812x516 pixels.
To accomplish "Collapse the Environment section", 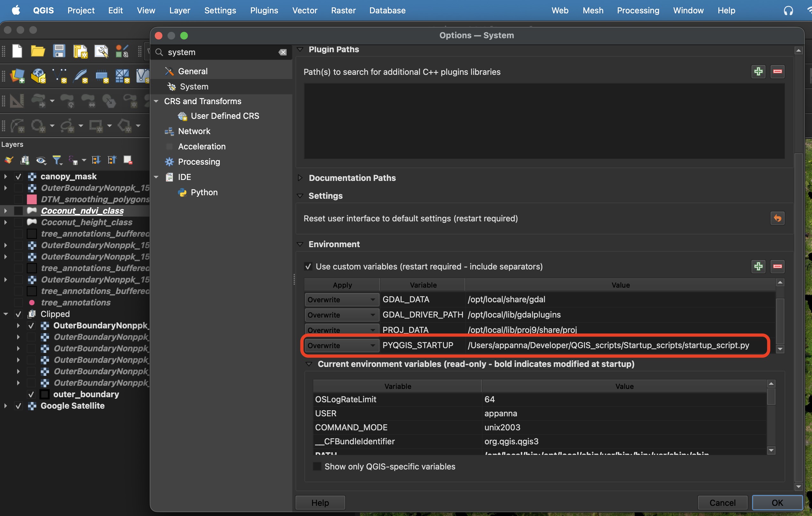I will click(300, 244).
